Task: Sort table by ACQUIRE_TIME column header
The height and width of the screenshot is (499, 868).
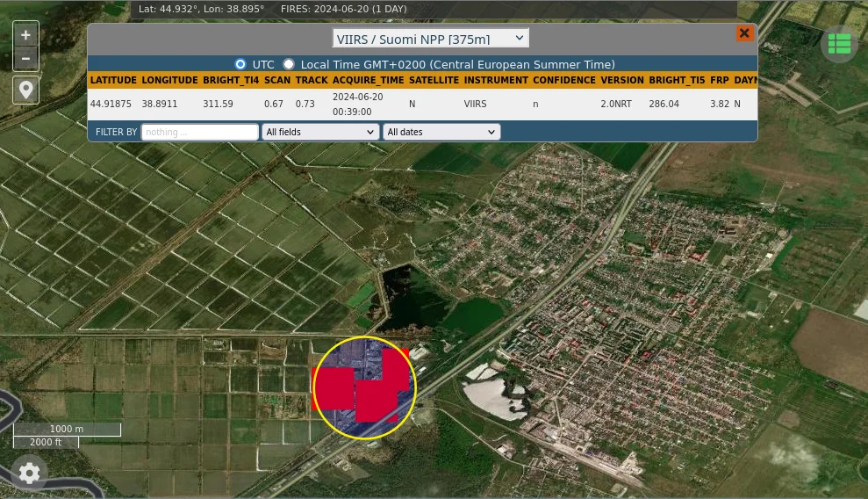Action: pos(368,80)
